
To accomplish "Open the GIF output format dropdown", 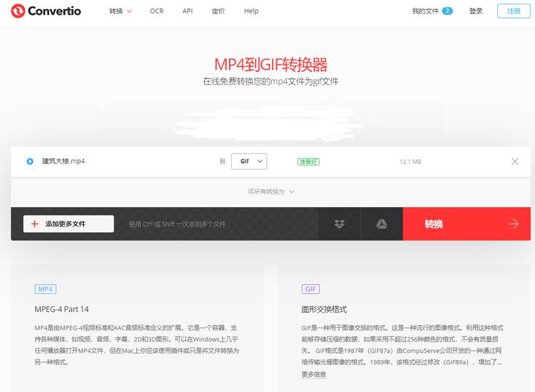I will point(249,161).
